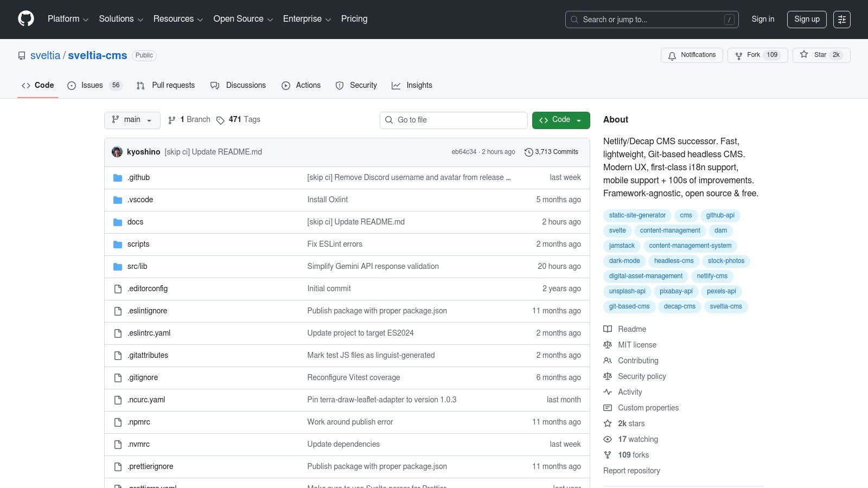Click the Activity pulse icon in the sidebar

(x=608, y=392)
